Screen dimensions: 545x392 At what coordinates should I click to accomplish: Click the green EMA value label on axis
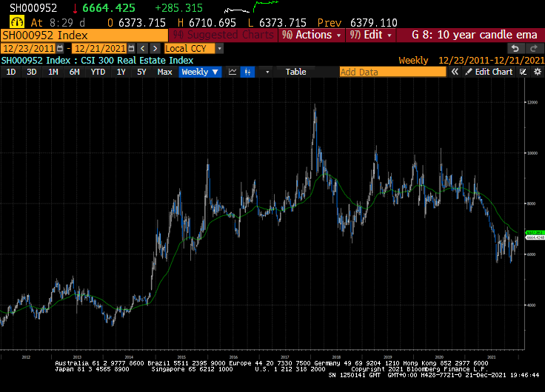pyautogui.click(x=535, y=233)
